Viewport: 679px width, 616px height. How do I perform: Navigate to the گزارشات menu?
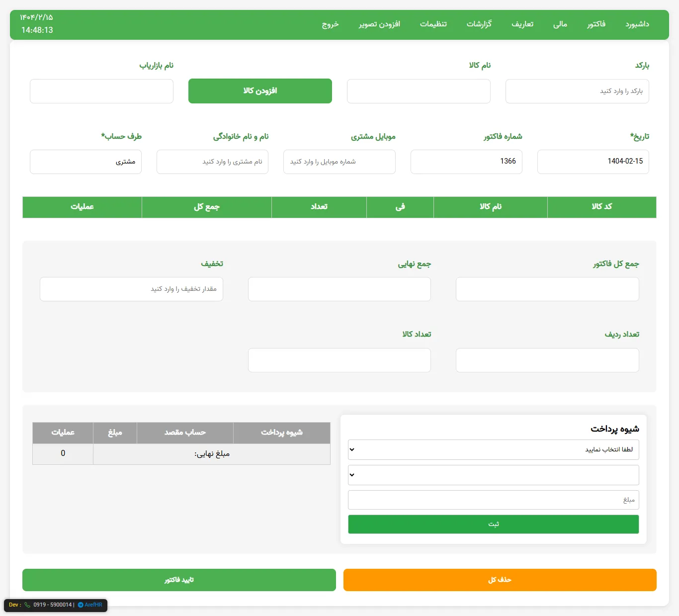click(479, 24)
